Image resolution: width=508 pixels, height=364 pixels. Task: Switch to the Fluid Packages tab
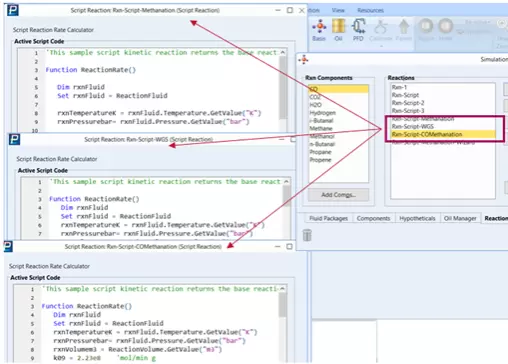[328, 218]
